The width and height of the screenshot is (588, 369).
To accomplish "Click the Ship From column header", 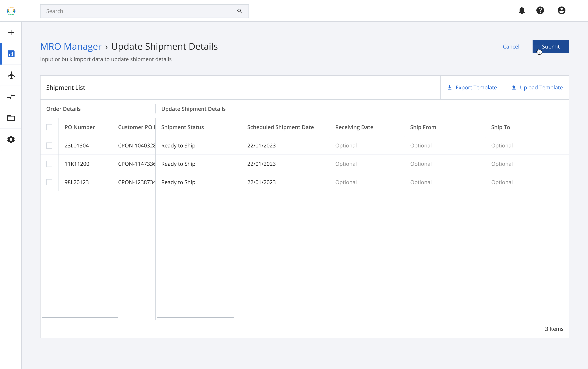I will click(423, 127).
